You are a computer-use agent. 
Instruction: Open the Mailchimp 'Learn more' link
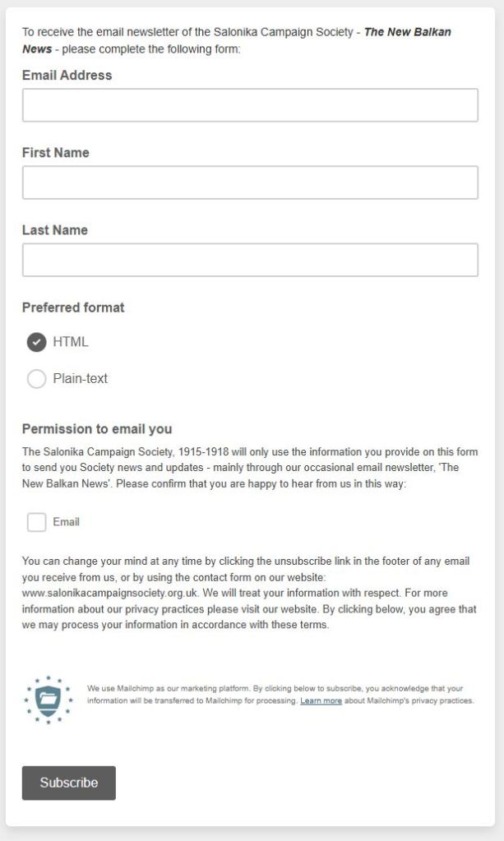coord(321,701)
